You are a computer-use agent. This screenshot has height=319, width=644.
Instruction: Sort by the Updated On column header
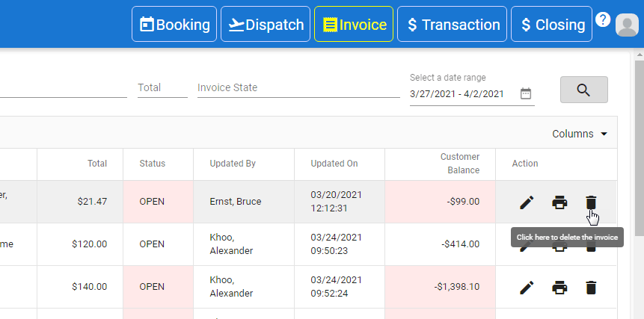[334, 164]
